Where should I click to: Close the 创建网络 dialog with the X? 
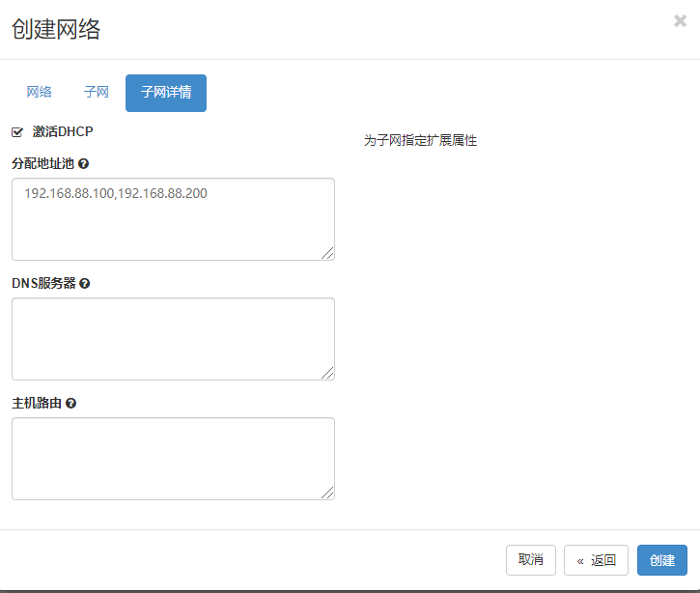tap(680, 20)
